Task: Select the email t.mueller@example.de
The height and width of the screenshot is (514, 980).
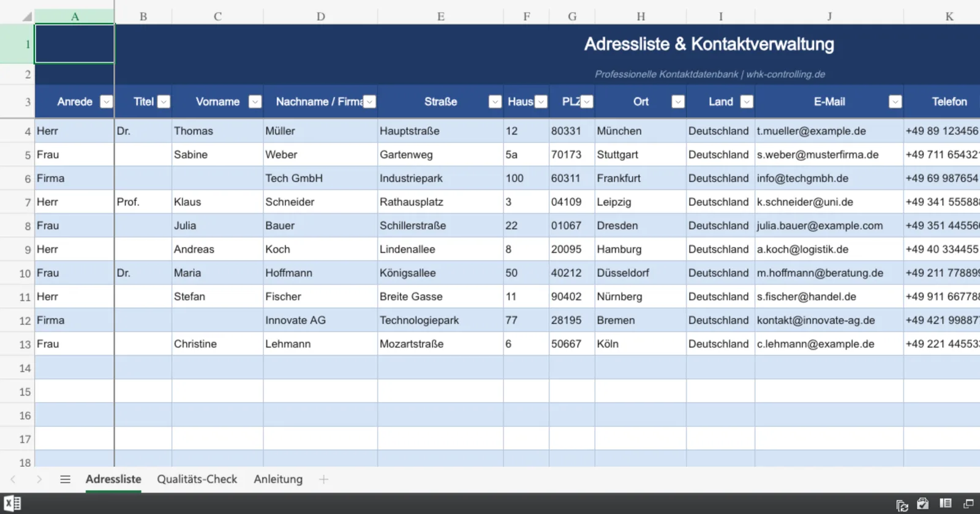Action: (x=829, y=131)
